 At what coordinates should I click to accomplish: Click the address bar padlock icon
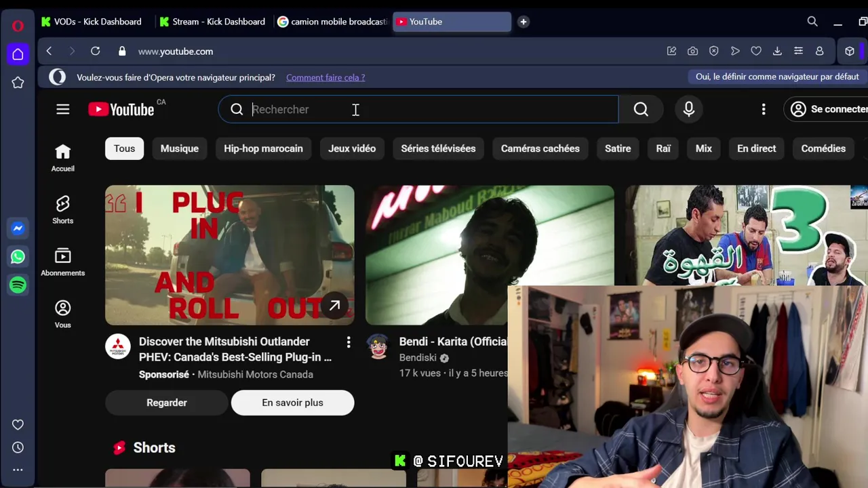(x=122, y=51)
